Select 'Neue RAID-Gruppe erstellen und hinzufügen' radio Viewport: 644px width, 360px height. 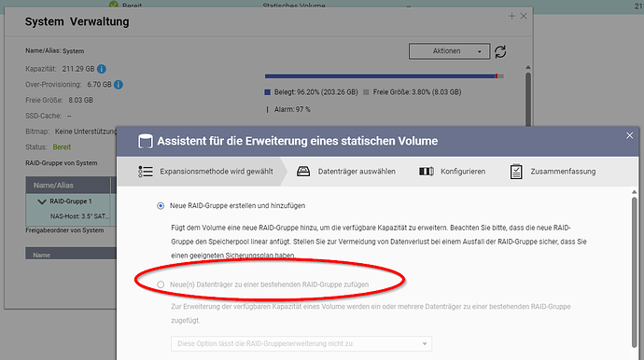[161, 206]
